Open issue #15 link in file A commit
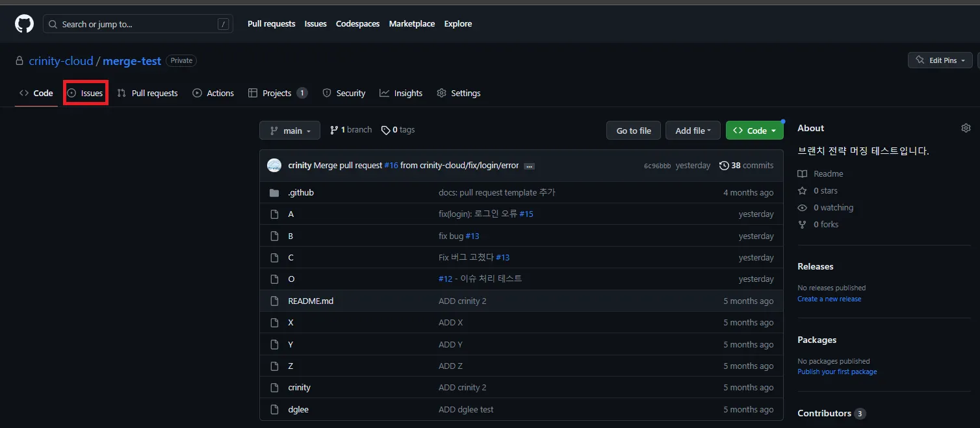This screenshot has width=980, height=428. 526,214
